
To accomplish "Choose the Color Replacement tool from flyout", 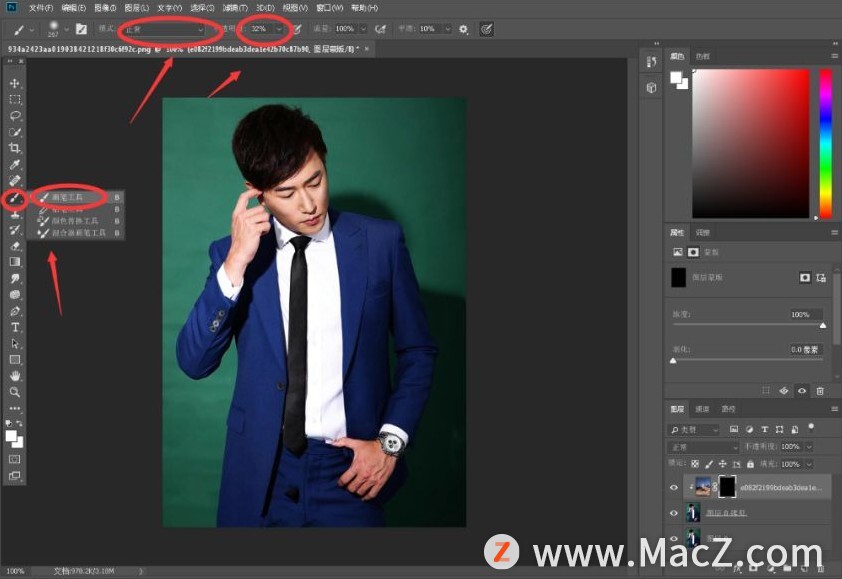I will [79, 221].
